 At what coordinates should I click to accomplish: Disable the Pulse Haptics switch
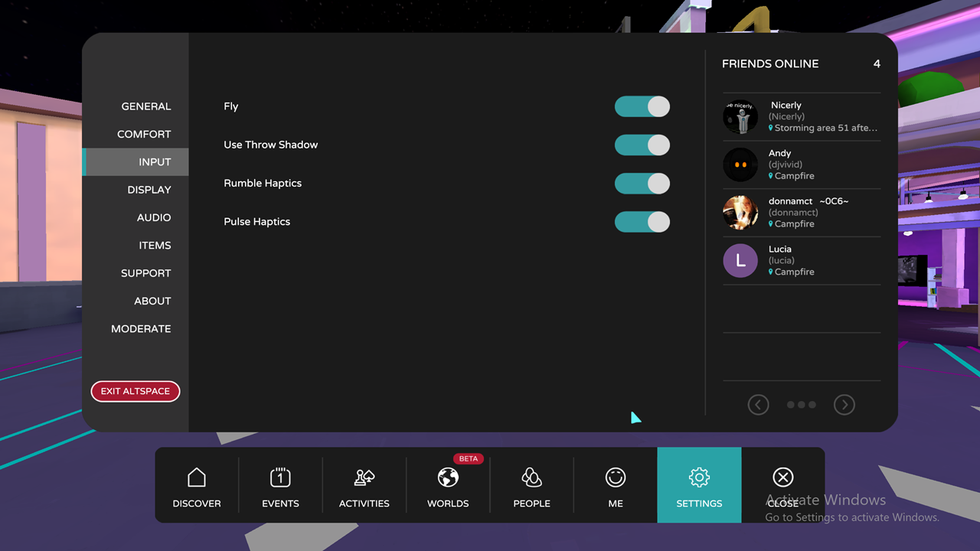point(642,222)
